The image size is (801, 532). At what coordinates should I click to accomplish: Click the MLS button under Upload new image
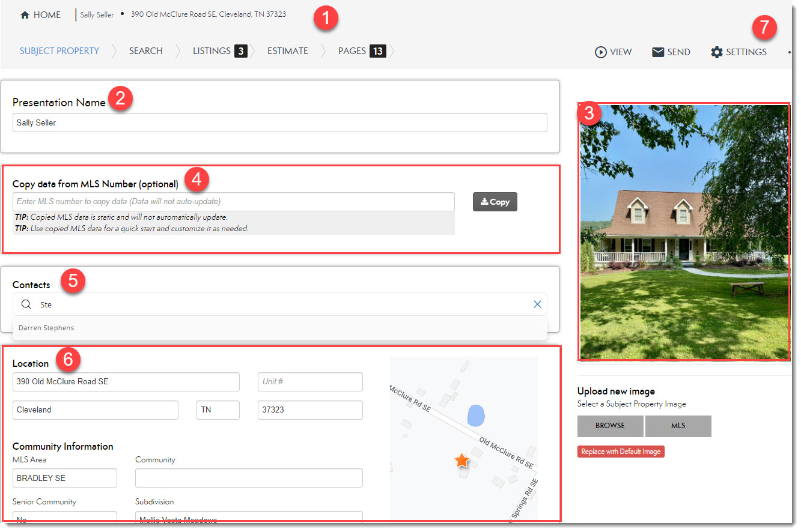(678, 426)
